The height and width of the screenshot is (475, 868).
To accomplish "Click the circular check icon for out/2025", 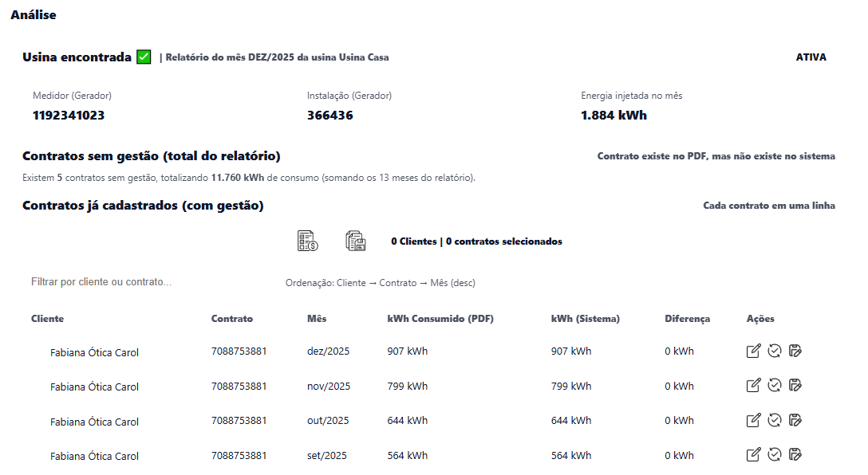I will (x=774, y=420).
